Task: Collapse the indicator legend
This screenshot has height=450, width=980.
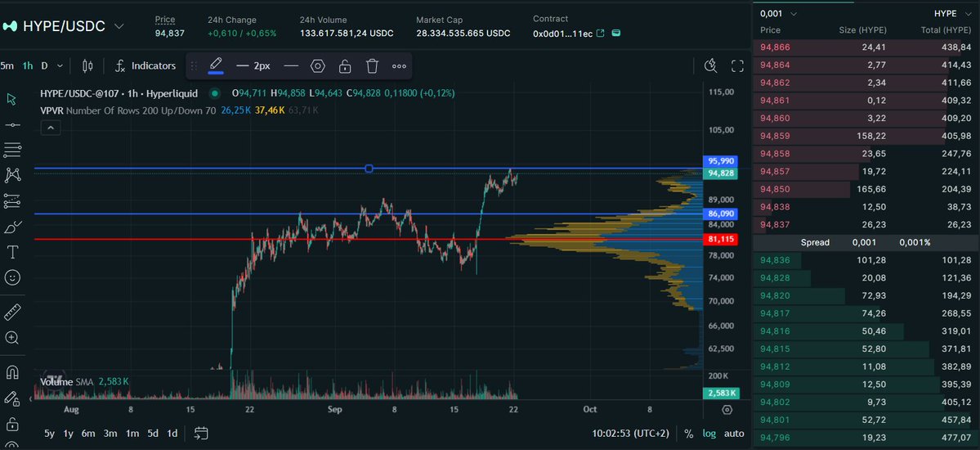Action: 51,128
